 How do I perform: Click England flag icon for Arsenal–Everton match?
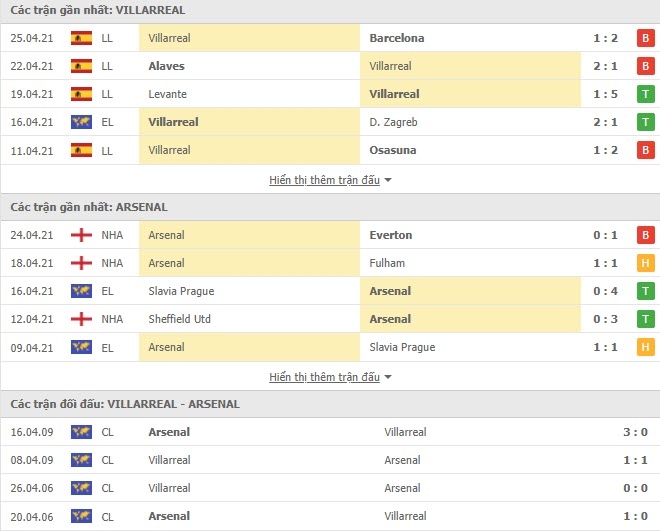(81, 235)
